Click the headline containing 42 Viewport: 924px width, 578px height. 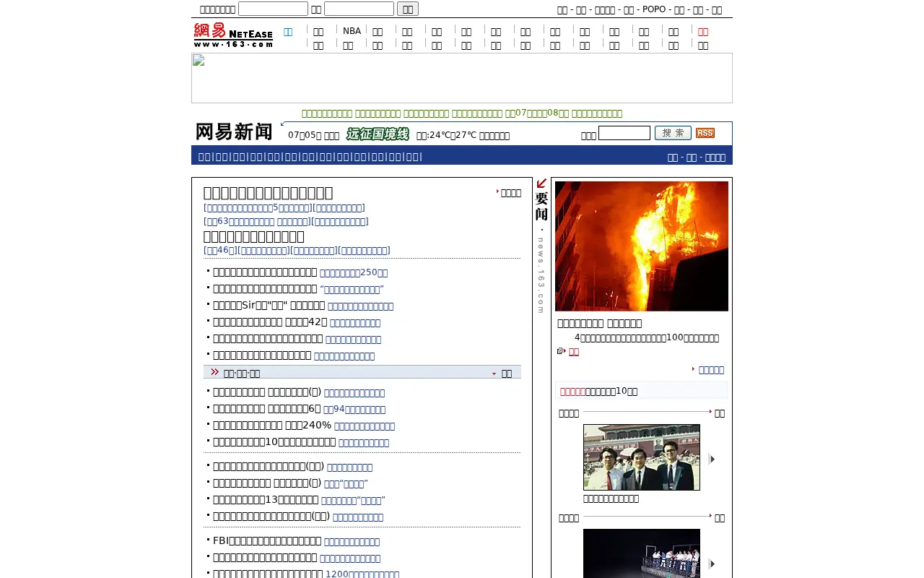270,322
